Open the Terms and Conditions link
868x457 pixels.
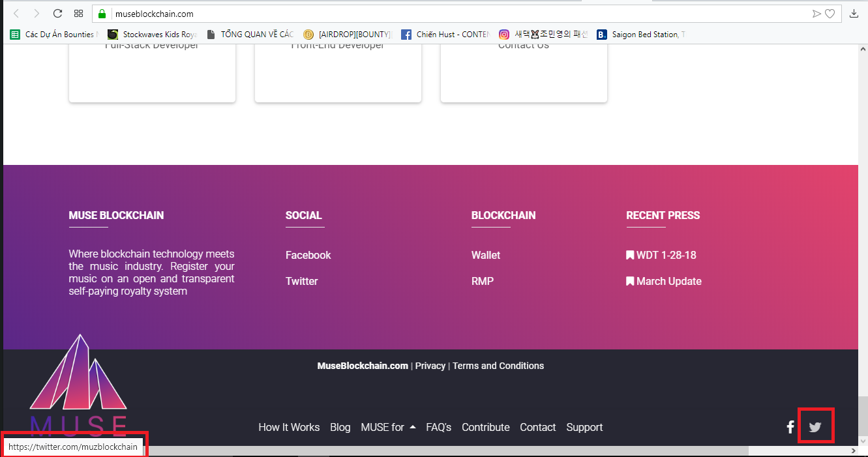click(498, 366)
